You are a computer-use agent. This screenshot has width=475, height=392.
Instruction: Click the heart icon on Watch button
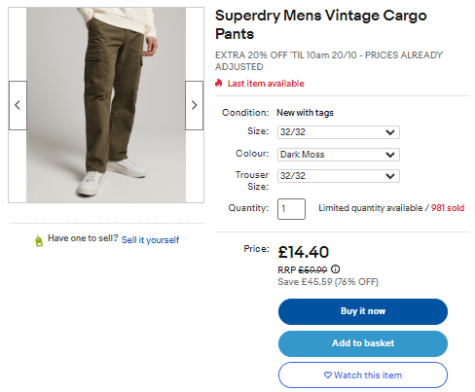click(328, 375)
